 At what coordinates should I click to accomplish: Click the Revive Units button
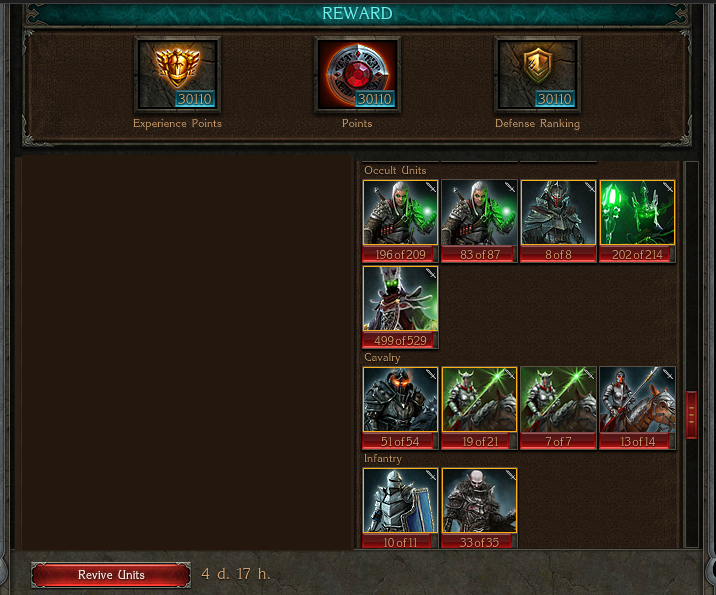111,574
